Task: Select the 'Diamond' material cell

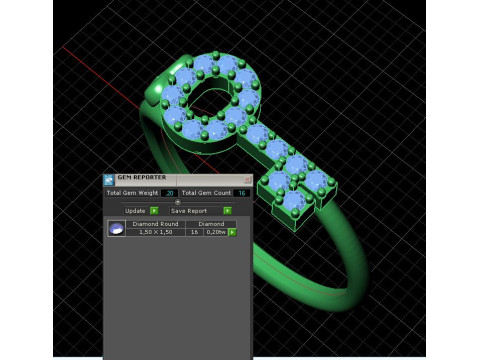Action: [211, 224]
